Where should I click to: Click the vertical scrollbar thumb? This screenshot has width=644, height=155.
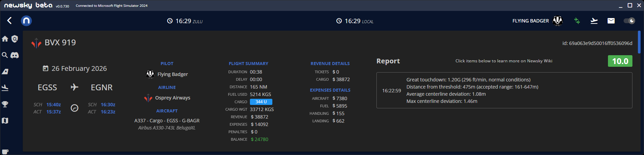tap(639, 42)
